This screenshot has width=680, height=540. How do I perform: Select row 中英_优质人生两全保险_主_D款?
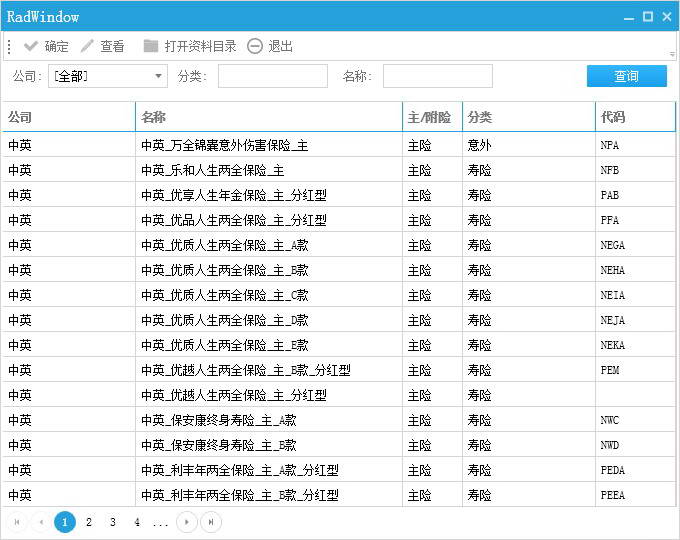point(339,320)
